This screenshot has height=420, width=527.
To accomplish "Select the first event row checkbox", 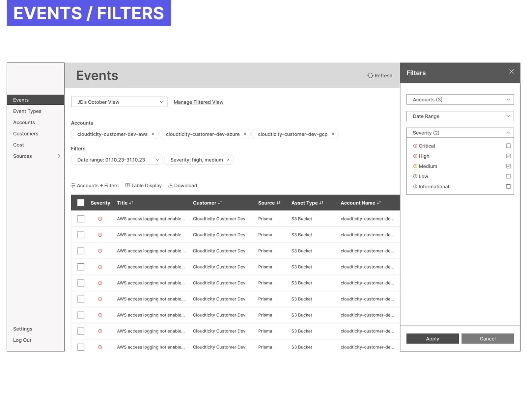I will point(81,219).
